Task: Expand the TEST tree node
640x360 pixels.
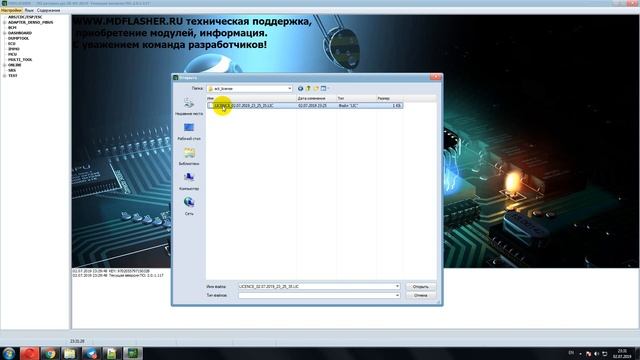Action: (4, 76)
